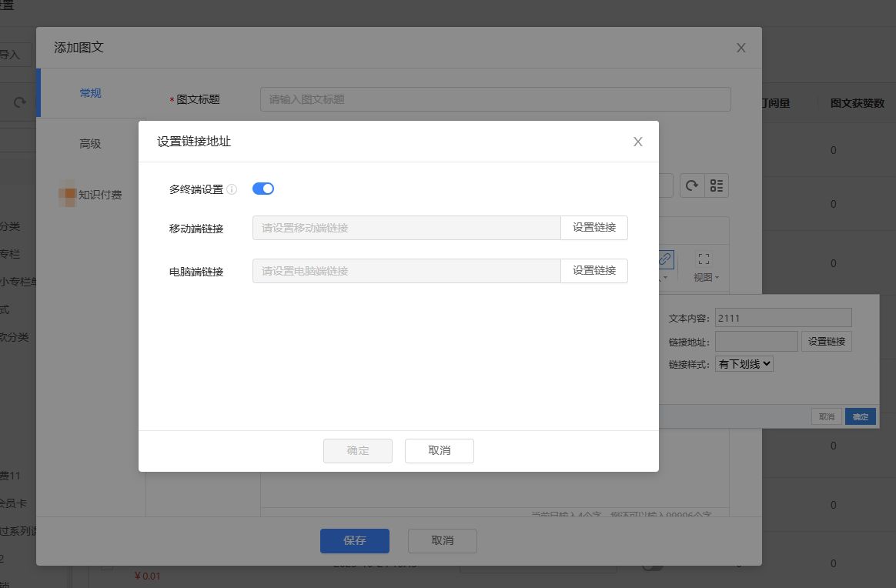Close the 添加图文 dialog with X icon
Image resolution: width=896 pixels, height=588 pixels.
(741, 48)
